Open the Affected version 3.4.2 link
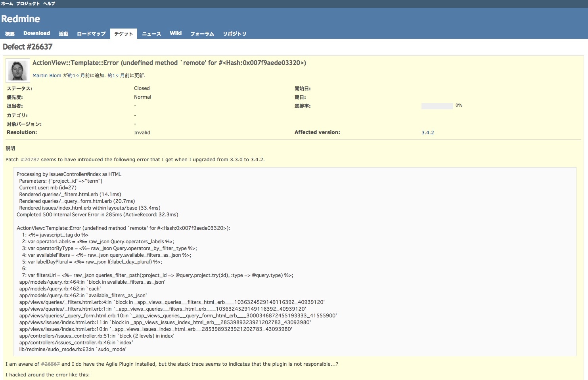The height and width of the screenshot is (380, 588). [427, 133]
